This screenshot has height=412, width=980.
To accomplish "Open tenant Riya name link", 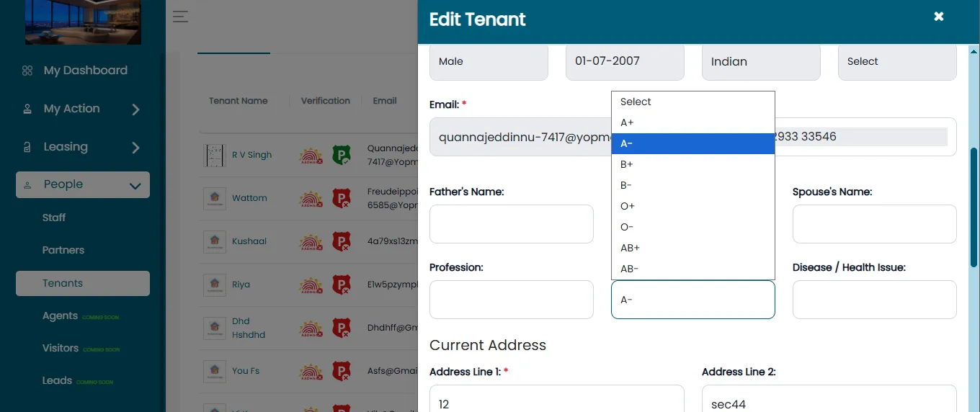I will 241,285.
